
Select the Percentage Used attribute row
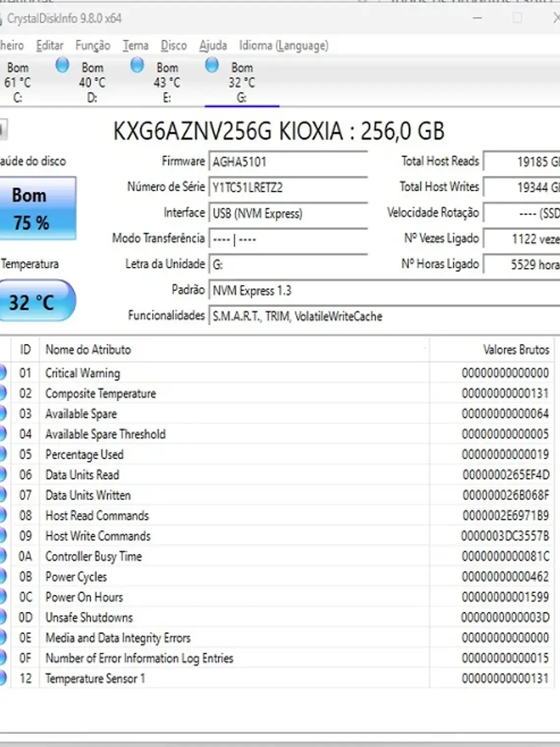[x=278, y=454]
